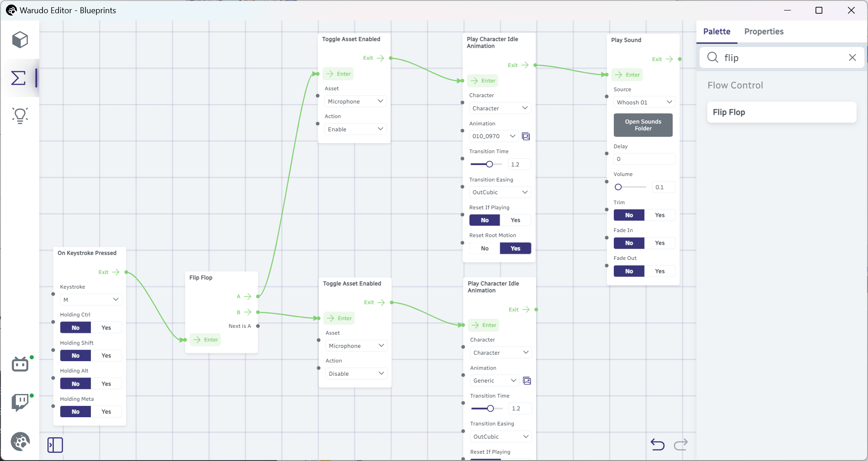Click the Palette search field containing flip
868x461 pixels.
pos(783,57)
